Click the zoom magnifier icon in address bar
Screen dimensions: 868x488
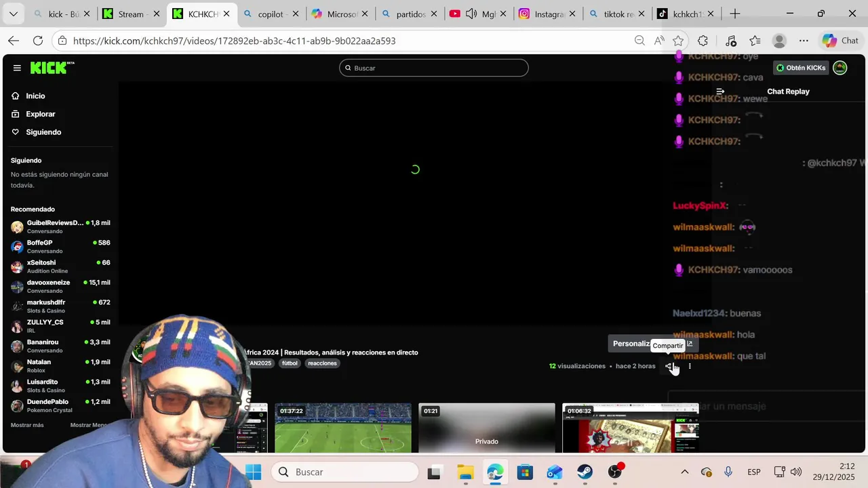click(639, 41)
